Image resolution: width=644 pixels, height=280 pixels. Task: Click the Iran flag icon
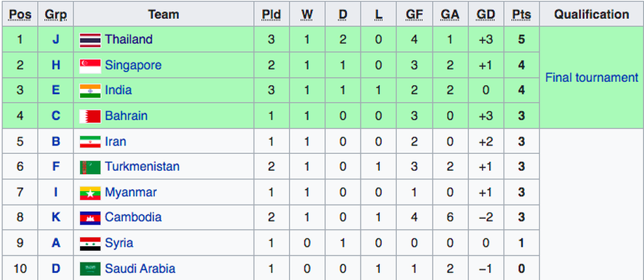(90, 142)
